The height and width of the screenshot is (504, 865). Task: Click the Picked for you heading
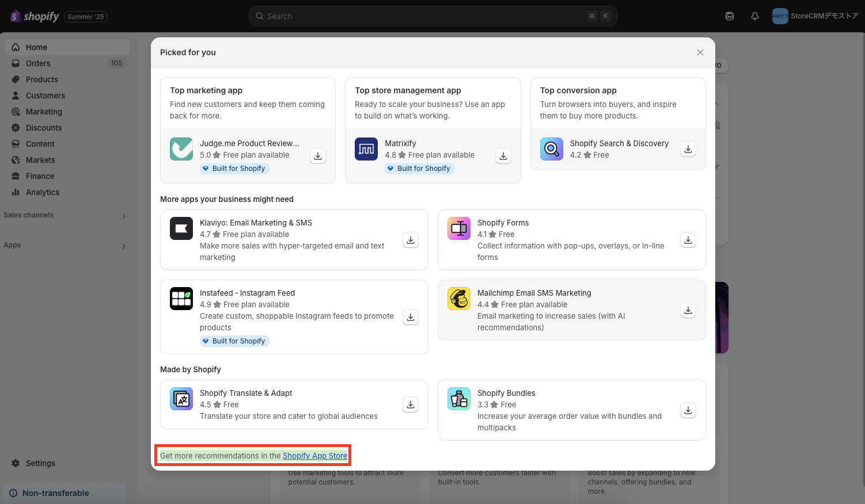pyautogui.click(x=188, y=52)
